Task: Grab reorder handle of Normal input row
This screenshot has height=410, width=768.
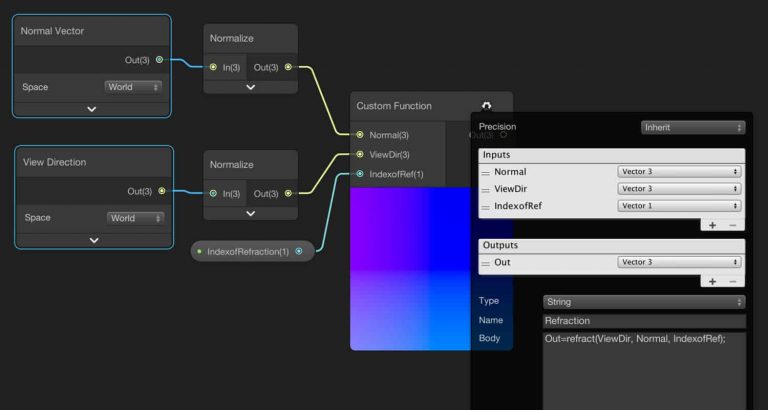Action: coord(485,173)
